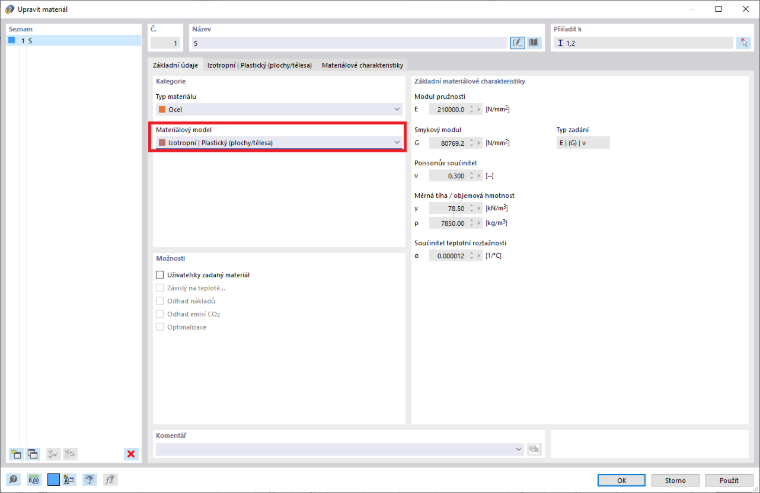Viewport: 760px width, 493px height.
Task: Toggle Odhad nákladů checkbox
Action: (160, 301)
